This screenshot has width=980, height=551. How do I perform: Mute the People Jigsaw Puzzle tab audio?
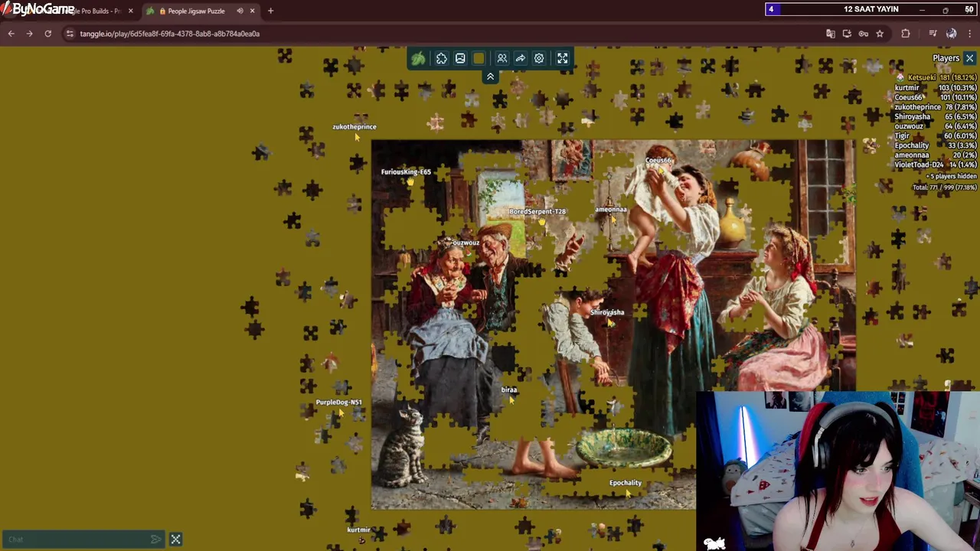point(240,11)
